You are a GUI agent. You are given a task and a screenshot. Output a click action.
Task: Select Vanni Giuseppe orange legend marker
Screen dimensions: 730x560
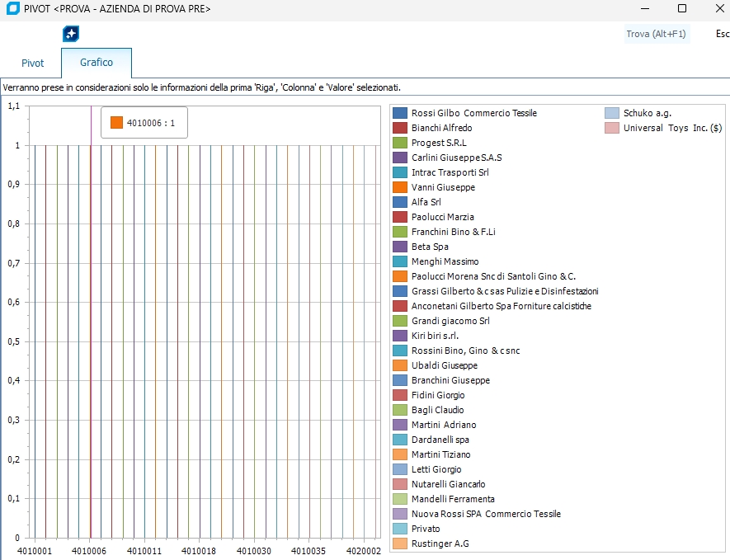400,187
